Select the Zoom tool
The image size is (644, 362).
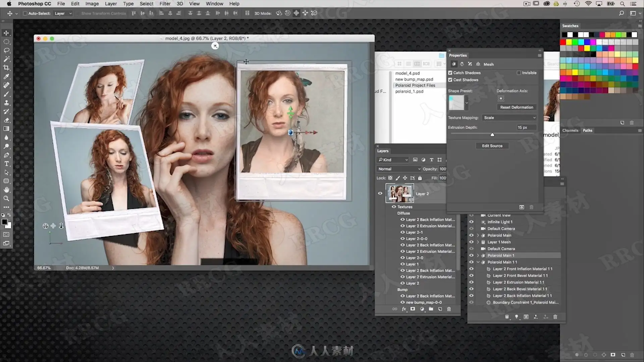pyautogui.click(x=6, y=198)
